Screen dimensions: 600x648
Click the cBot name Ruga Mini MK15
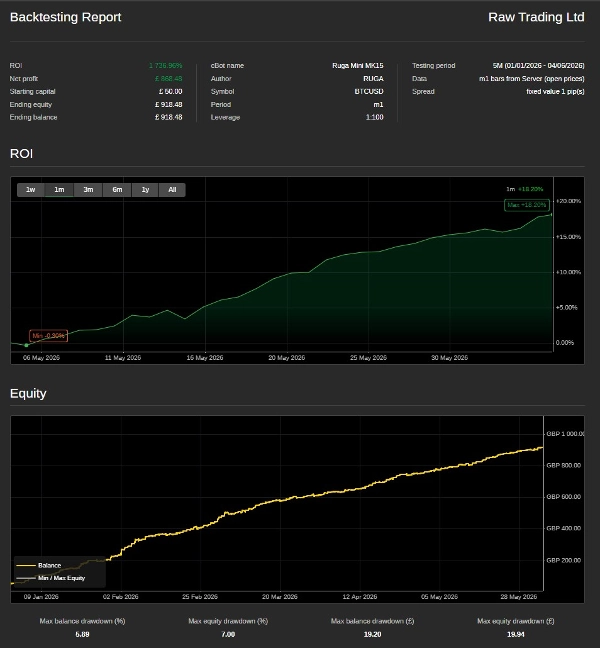[357, 66]
